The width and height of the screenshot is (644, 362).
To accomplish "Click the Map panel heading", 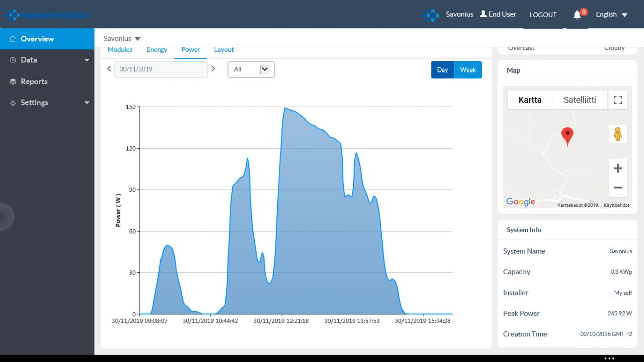I will tap(513, 70).
